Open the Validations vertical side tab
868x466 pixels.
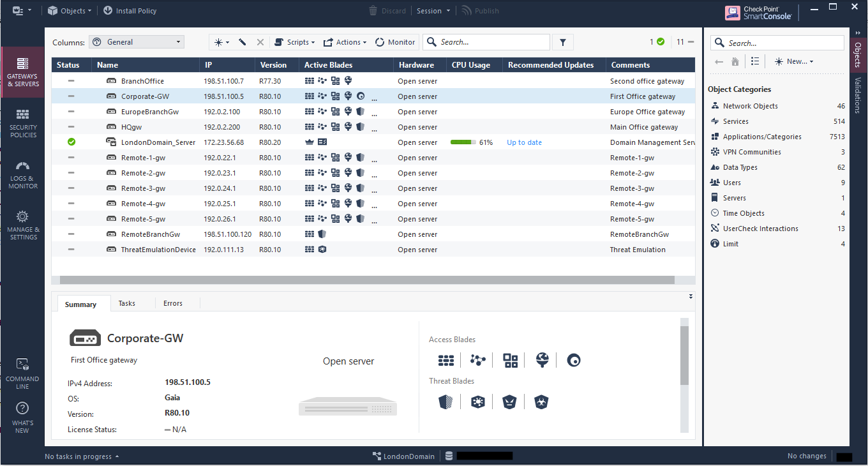858,95
